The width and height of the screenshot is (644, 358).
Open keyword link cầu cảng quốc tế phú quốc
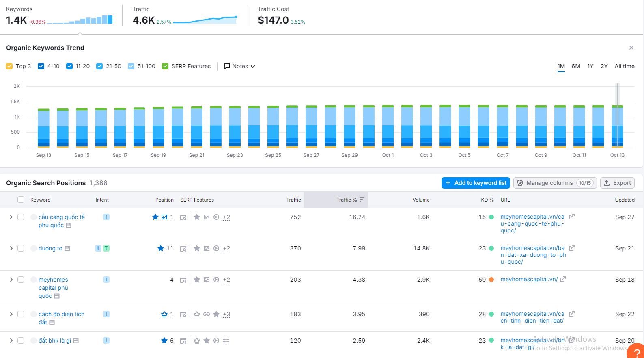click(62, 221)
